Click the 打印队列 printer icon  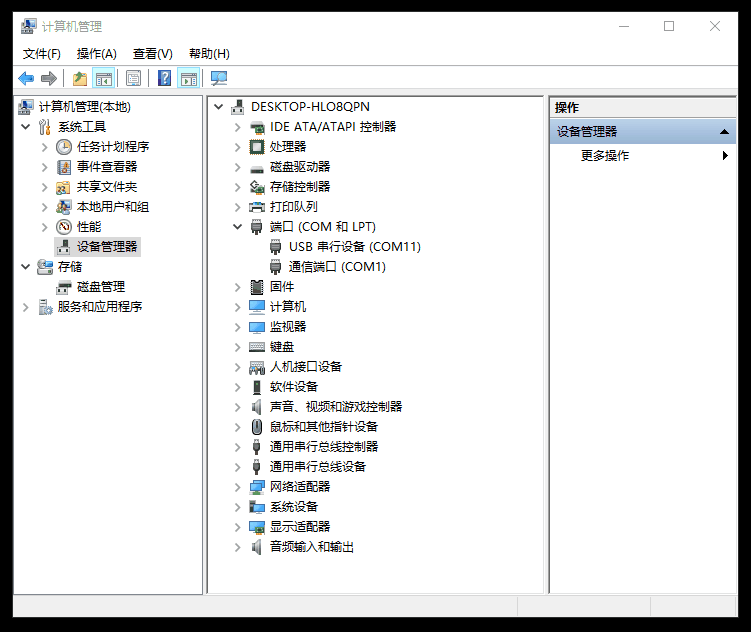[257, 207]
